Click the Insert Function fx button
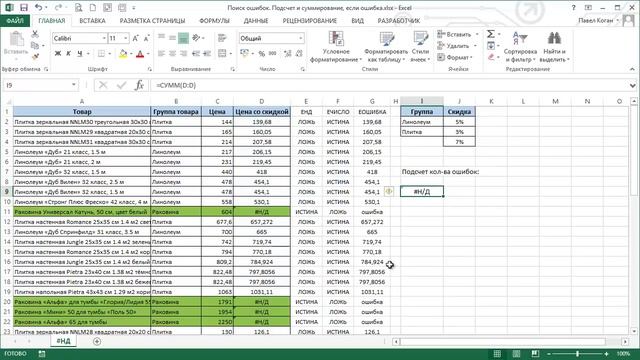Screen dimensions: 640x360 coord(140,85)
